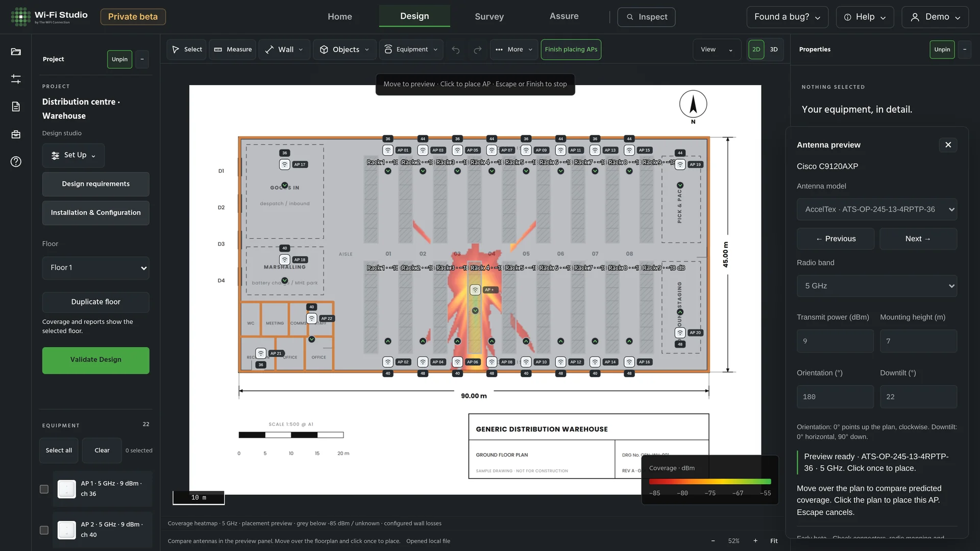Click the coverage dBm color gradient legend
980x551 pixels.
click(x=709, y=482)
